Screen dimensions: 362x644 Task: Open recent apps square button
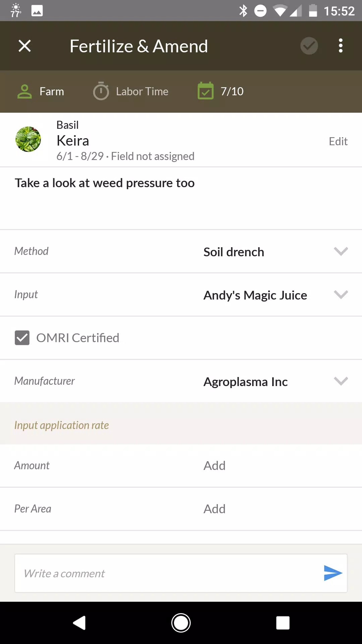(x=283, y=623)
